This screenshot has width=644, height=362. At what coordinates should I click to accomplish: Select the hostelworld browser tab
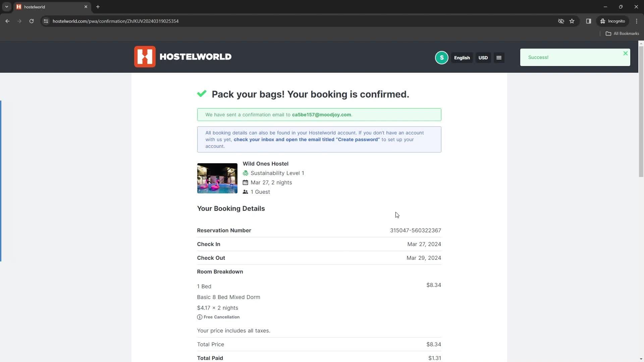point(52,7)
